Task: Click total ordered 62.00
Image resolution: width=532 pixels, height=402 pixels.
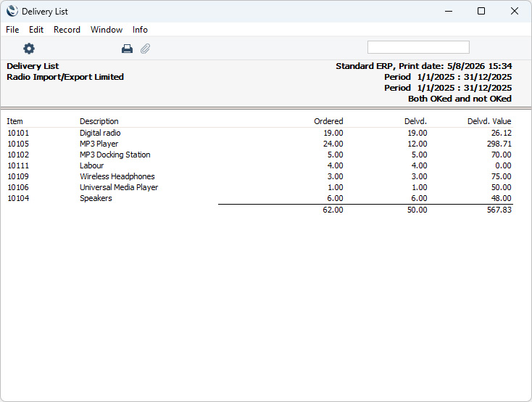Action: pyautogui.click(x=333, y=210)
